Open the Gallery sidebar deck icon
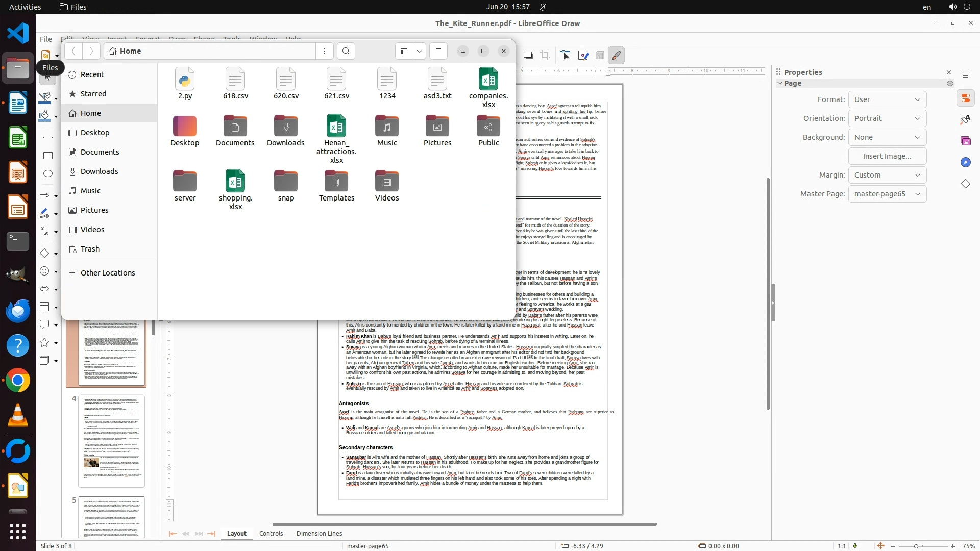980x551 pixels. tap(965, 141)
